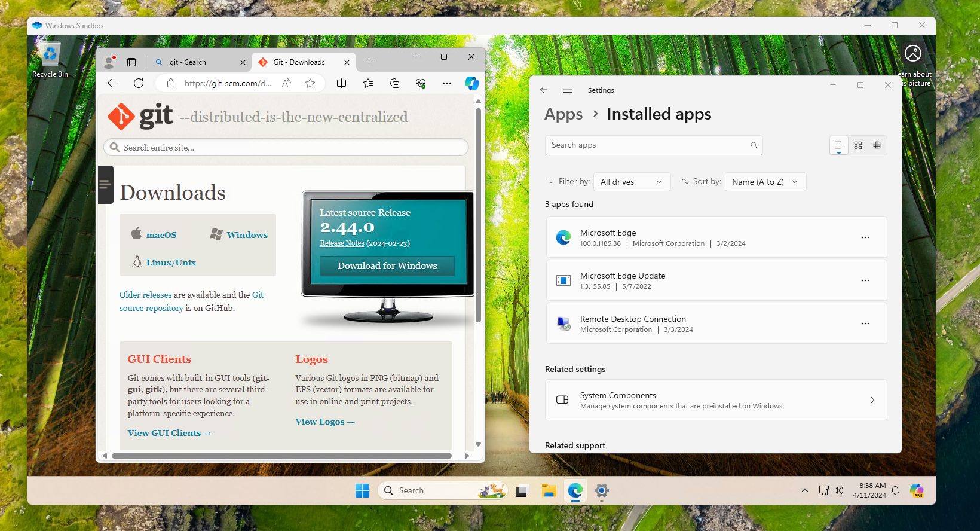Open more options for Microsoft Edge Update
This screenshot has height=531, width=980.
click(865, 280)
